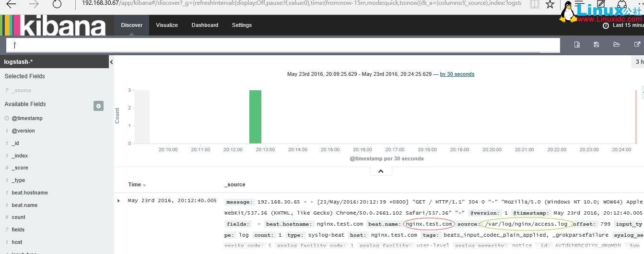The height and width of the screenshot is (254, 644).
Task: Add page to favorites with star icon
Action: (x=550, y=4)
